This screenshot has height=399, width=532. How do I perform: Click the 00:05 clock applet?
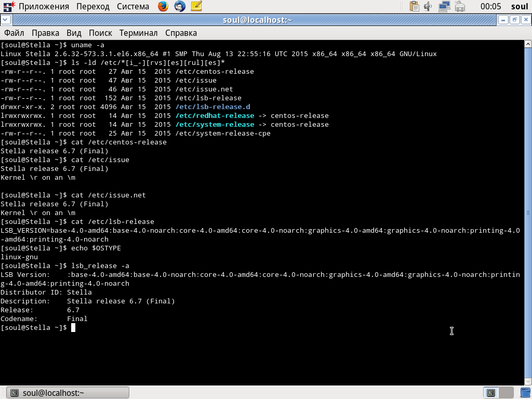click(490, 6)
